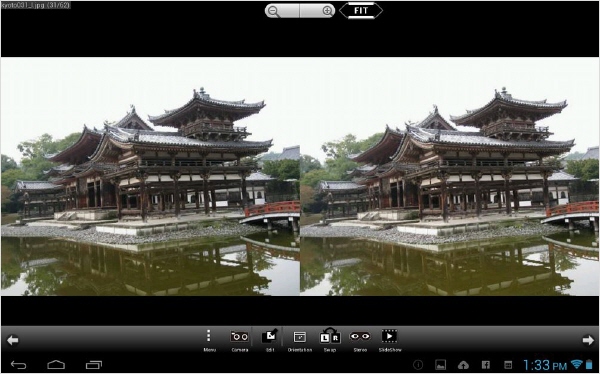Zoom in using the plus magnifier
The width and height of the screenshot is (600, 374).
tap(318, 11)
